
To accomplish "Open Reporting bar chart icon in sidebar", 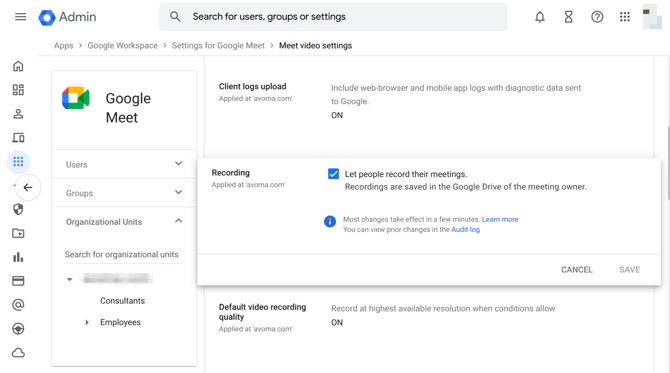I will pos(18,257).
